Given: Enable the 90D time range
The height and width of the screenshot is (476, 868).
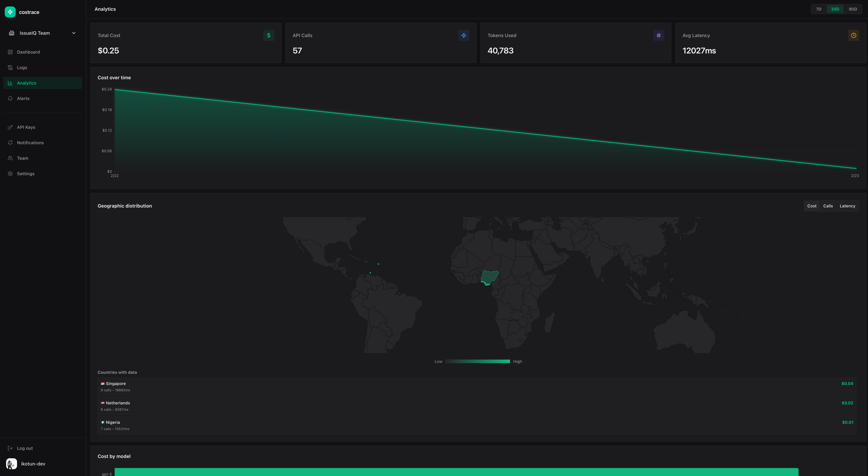Looking at the screenshot, I should [x=853, y=9].
